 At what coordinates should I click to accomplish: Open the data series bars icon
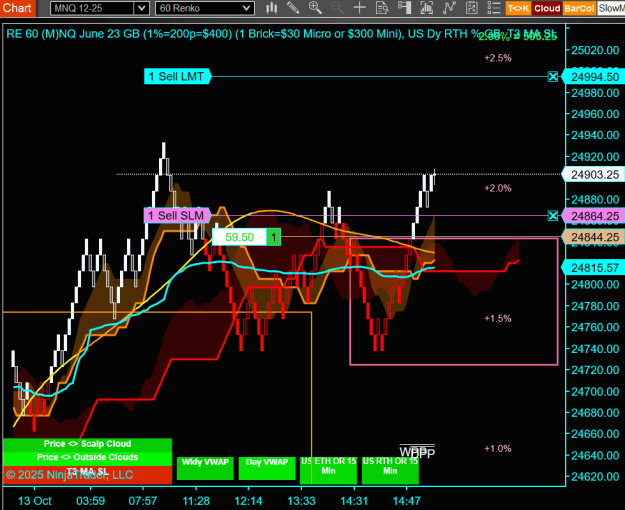(x=426, y=8)
